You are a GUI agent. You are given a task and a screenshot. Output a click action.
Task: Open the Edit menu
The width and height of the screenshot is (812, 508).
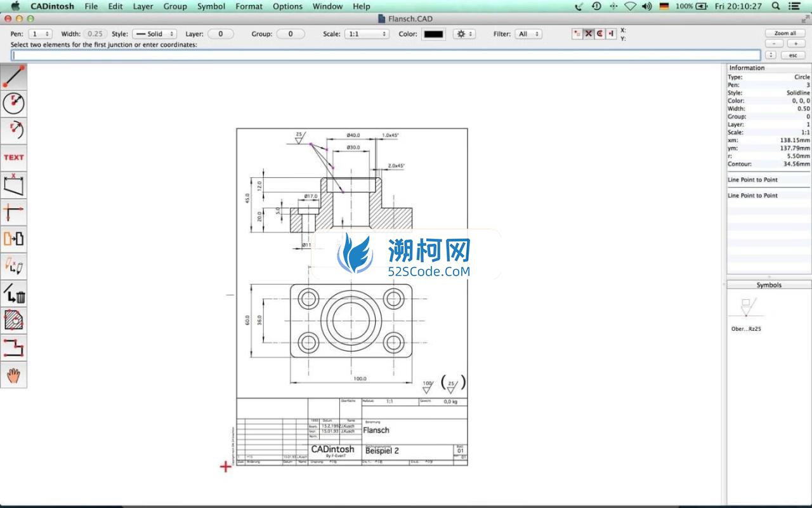click(115, 6)
